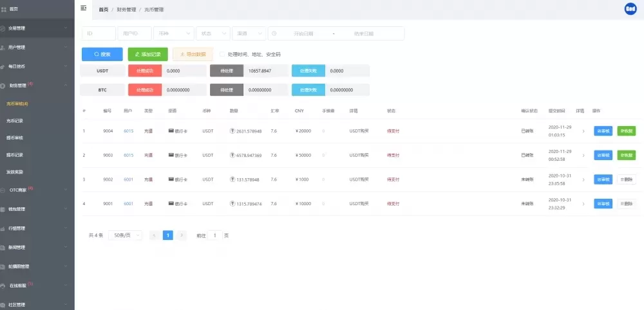Collapse the sidebar with the hamburger icon
The image size is (644, 310).
(83, 8)
